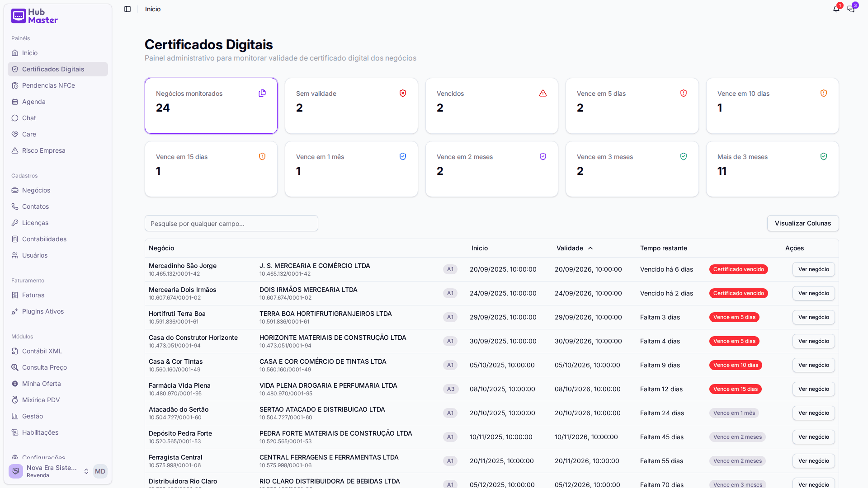This screenshot has width=868, height=488.
Task: Click the Usuários people icon
Action: 15,255
